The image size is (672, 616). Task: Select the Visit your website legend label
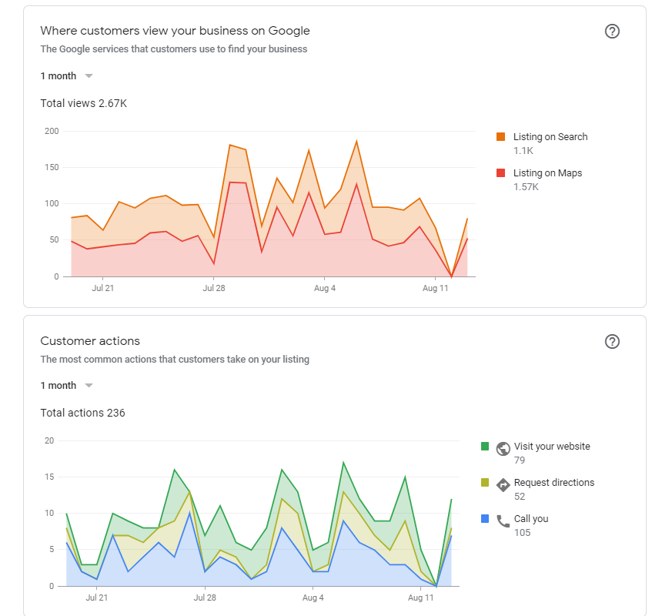coord(552,447)
